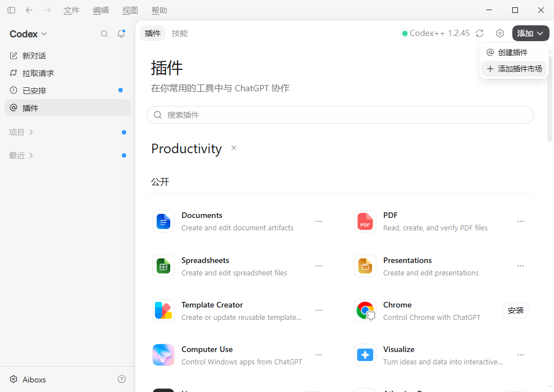Click 'Control Chrome with ChatGPT' description

[432, 318]
